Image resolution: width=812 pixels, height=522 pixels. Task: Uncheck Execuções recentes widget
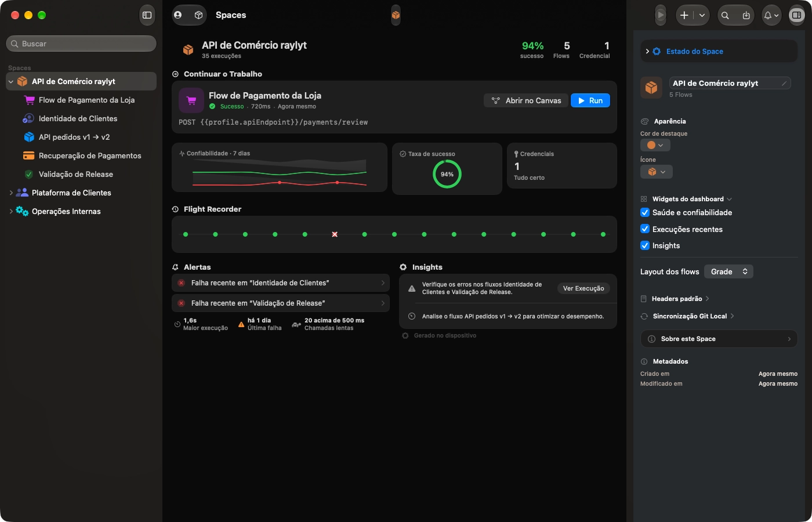[645, 229]
